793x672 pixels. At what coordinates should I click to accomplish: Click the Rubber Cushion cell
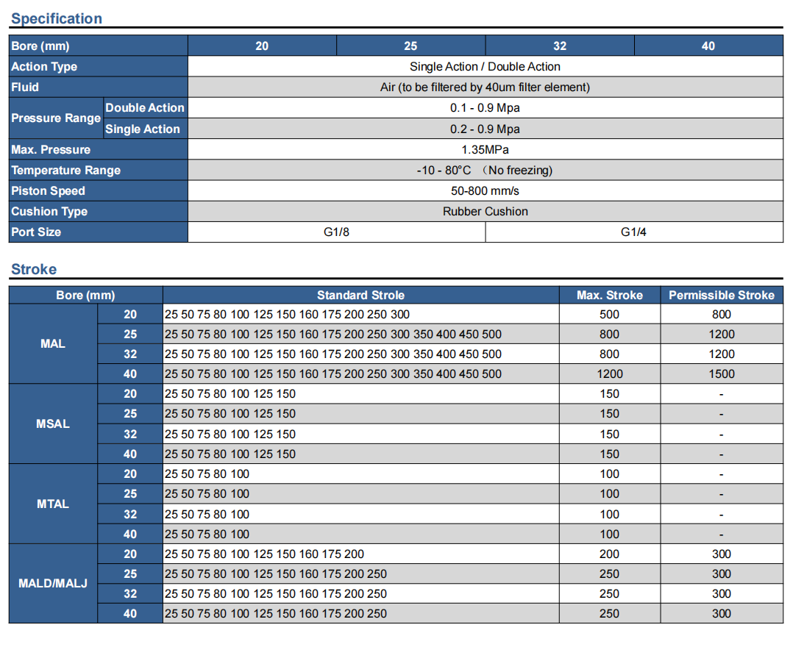(485, 212)
